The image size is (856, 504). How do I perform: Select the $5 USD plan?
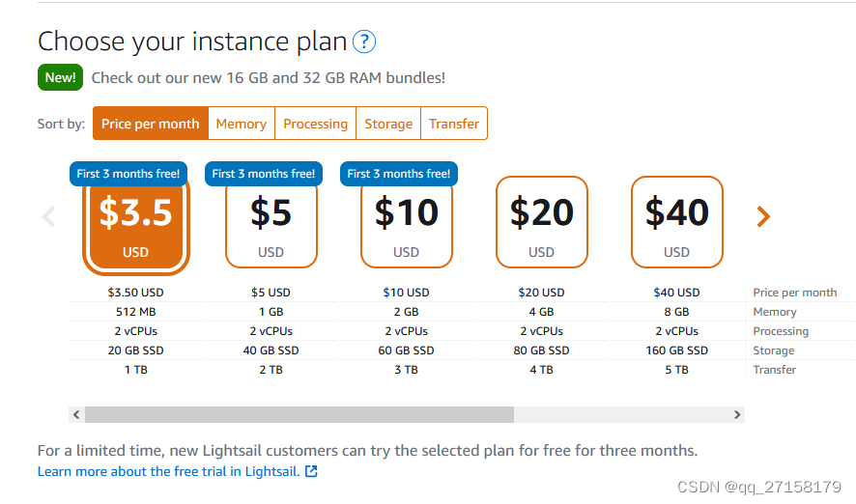pos(271,224)
